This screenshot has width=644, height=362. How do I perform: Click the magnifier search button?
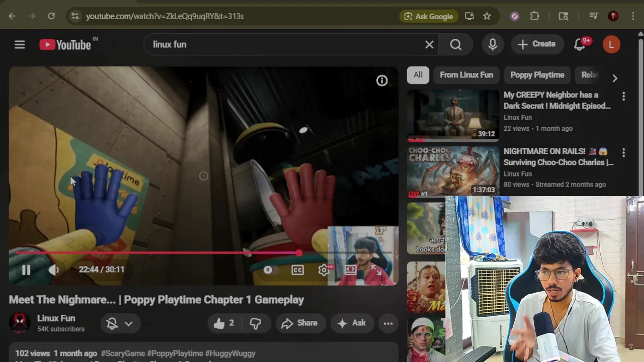(x=456, y=45)
